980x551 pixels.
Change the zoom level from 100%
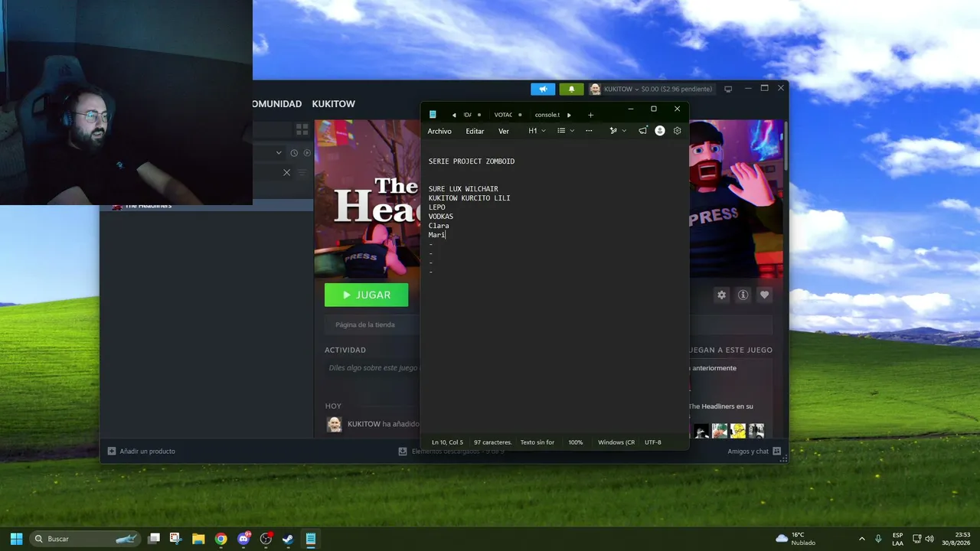point(575,442)
